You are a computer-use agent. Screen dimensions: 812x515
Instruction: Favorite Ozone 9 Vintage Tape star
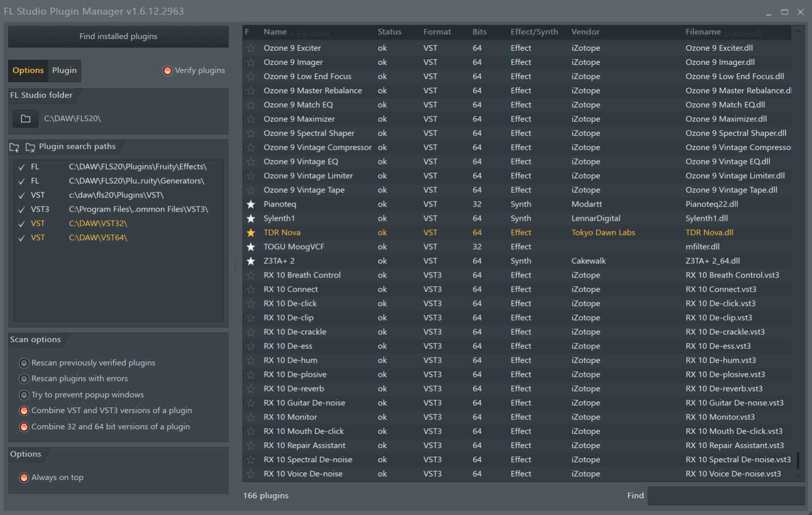[x=251, y=190]
